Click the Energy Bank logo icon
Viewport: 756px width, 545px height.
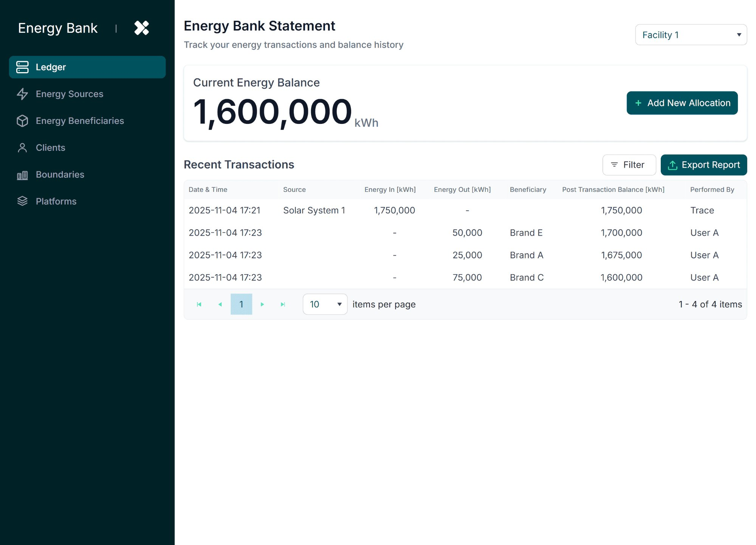pos(141,28)
